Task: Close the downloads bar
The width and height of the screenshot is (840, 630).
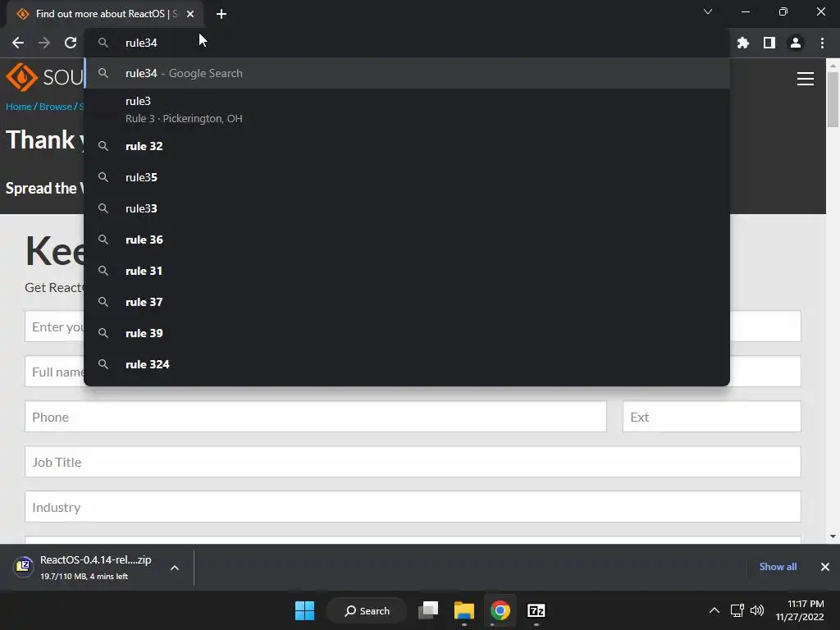Action: [825, 567]
